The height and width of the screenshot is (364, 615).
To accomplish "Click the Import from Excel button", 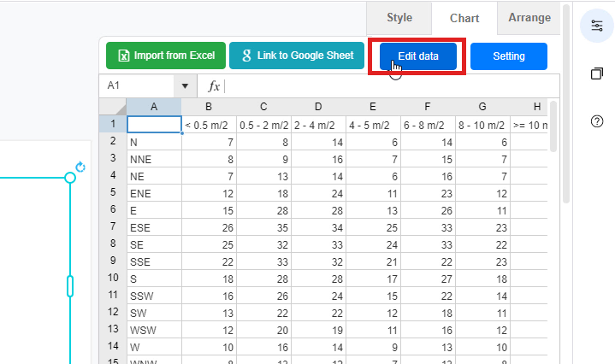I will click(166, 56).
